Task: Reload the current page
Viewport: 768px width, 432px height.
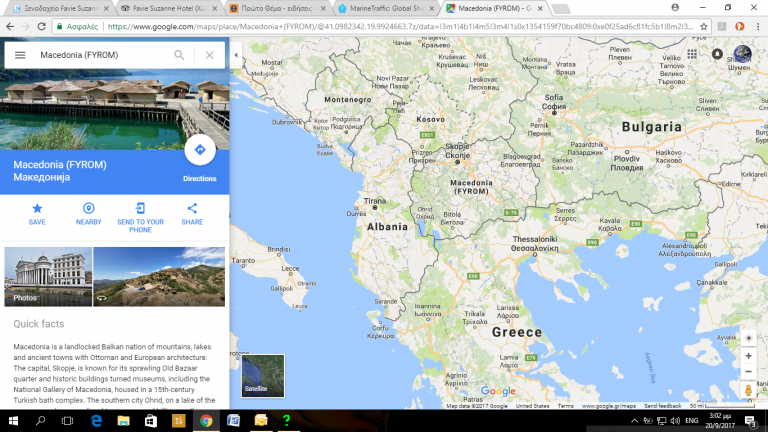Action: coord(42,26)
